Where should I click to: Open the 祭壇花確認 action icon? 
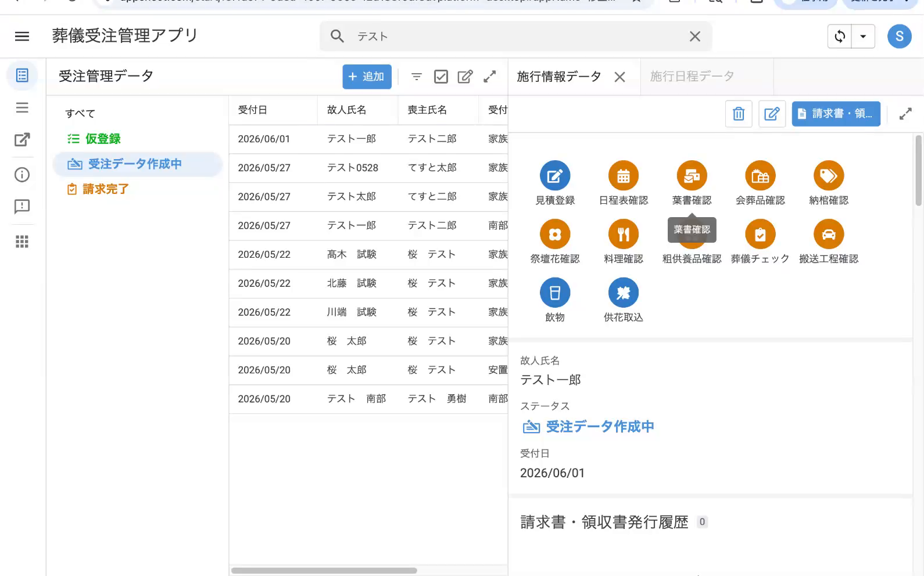[555, 234]
